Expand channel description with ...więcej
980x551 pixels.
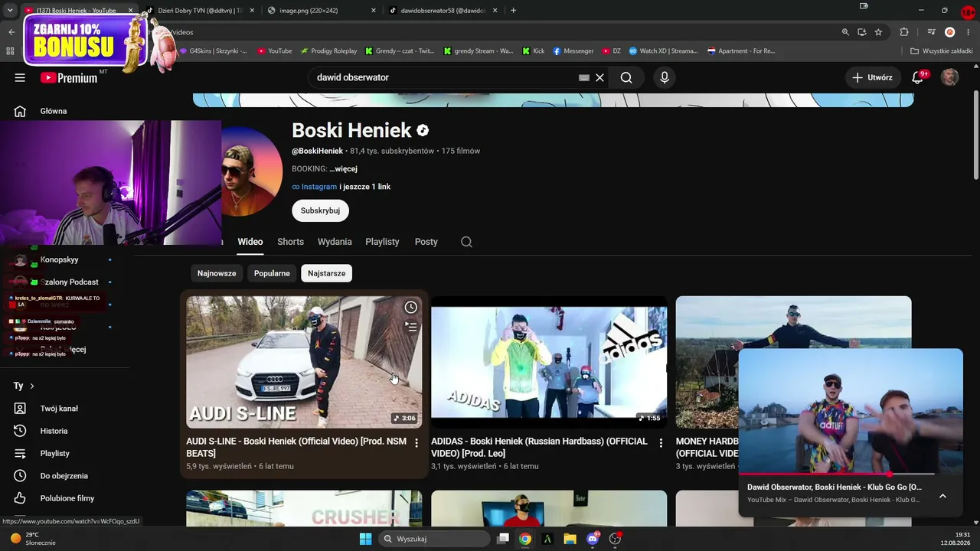343,168
